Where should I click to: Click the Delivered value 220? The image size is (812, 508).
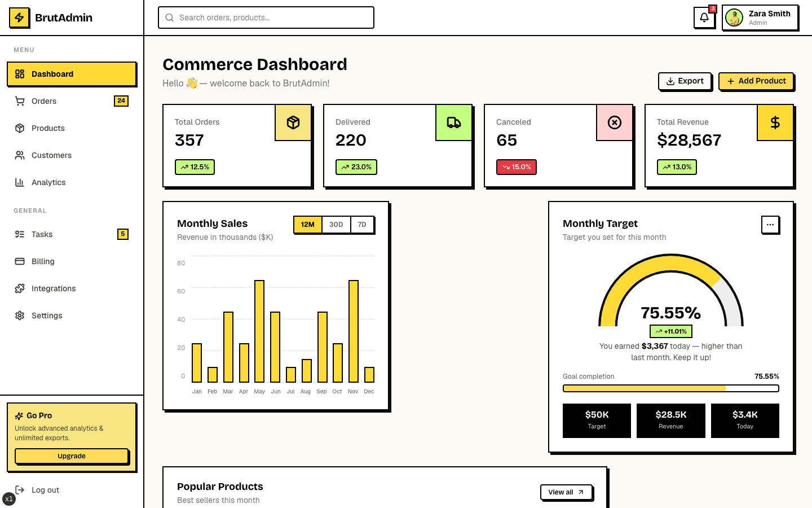[x=351, y=140]
